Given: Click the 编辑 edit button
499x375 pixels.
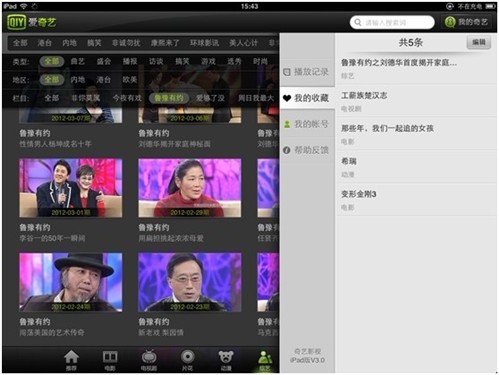Looking at the screenshot, I should [x=479, y=42].
